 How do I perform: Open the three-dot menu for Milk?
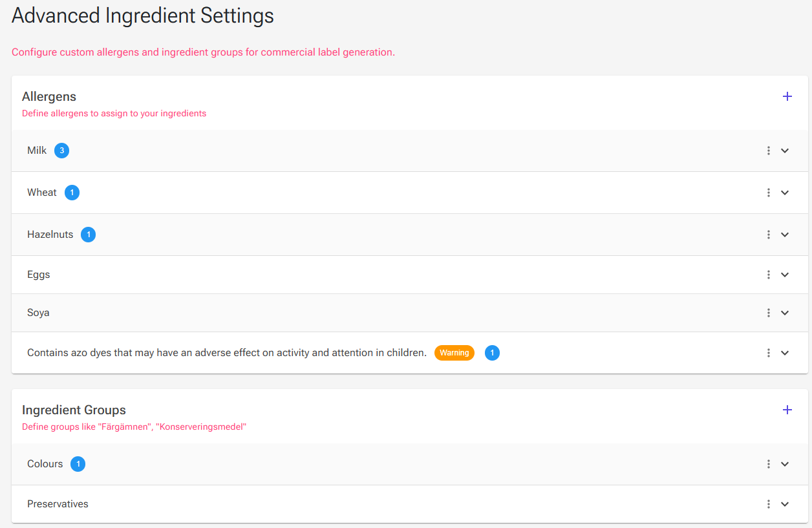pyautogui.click(x=768, y=151)
